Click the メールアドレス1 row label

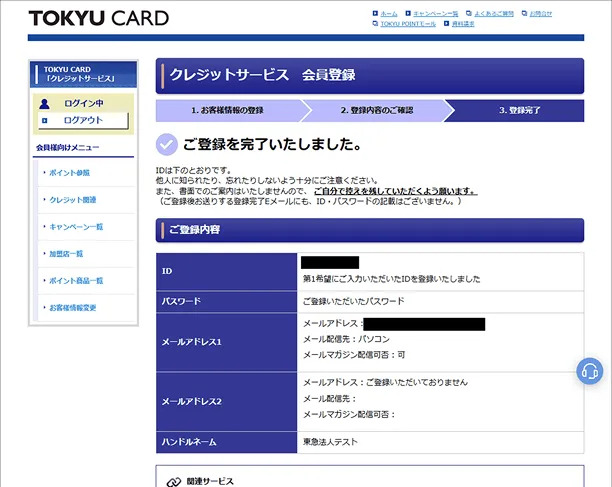tap(226, 342)
